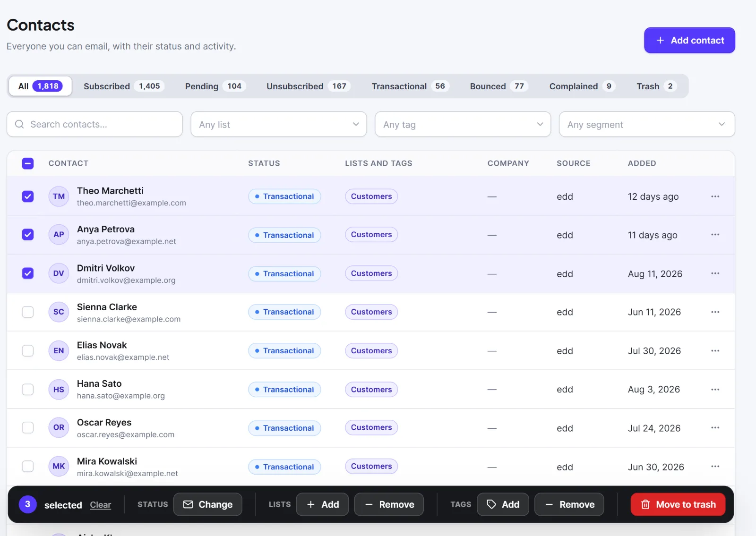Screen dimensions: 756x536
Task: Open row options for Anya Petrova
Action: click(x=715, y=235)
